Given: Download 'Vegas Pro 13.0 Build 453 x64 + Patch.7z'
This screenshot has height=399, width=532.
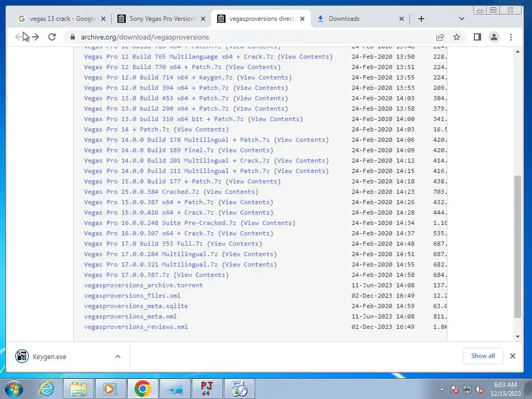Looking at the screenshot, I should tap(156, 98).
